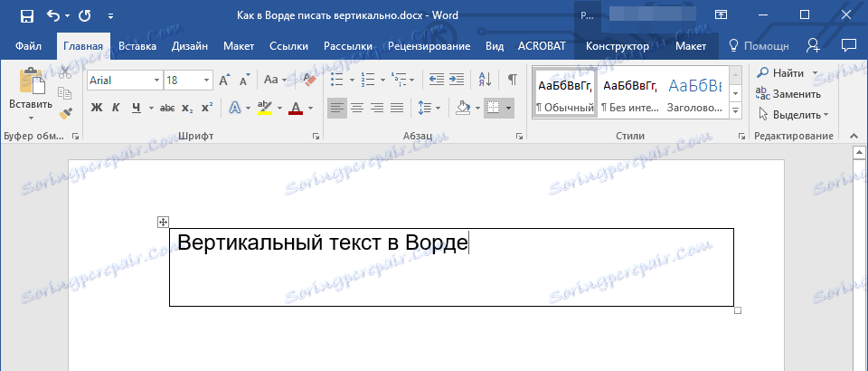Open the Файл menu
This screenshot has height=371, width=868.
(28, 46)
